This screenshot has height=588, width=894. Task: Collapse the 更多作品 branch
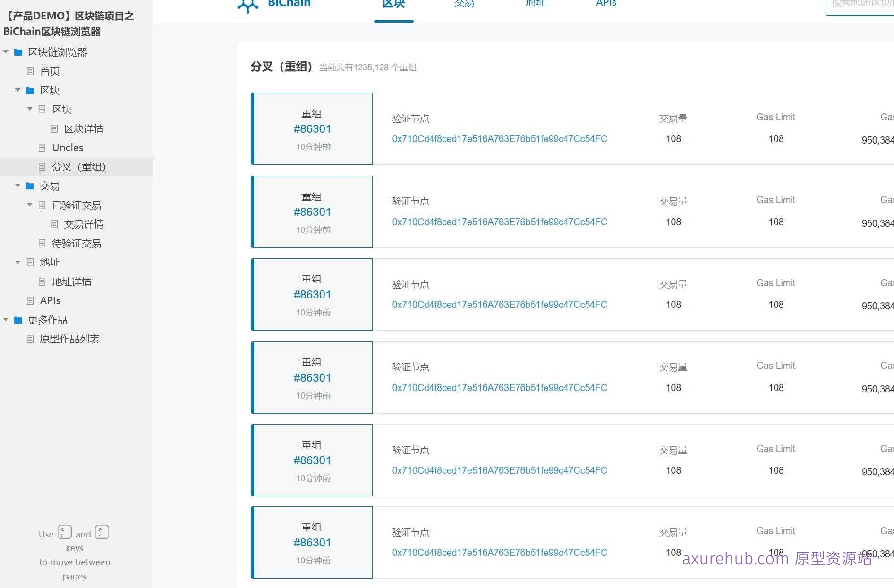click(6, 320)
